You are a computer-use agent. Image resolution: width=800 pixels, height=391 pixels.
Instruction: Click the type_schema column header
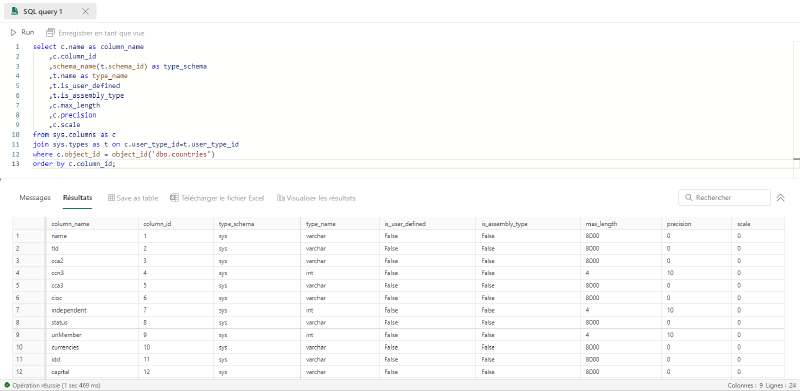257,224
